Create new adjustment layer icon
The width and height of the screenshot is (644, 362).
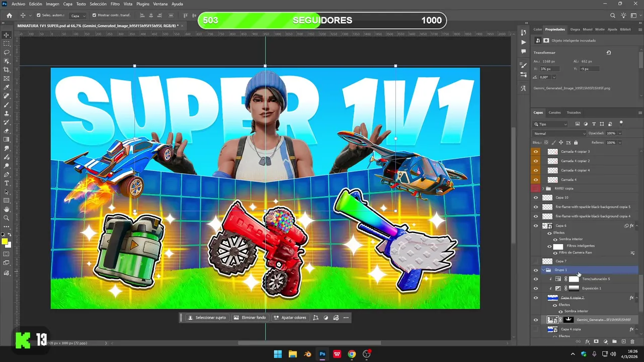click(x=606, y=341)
